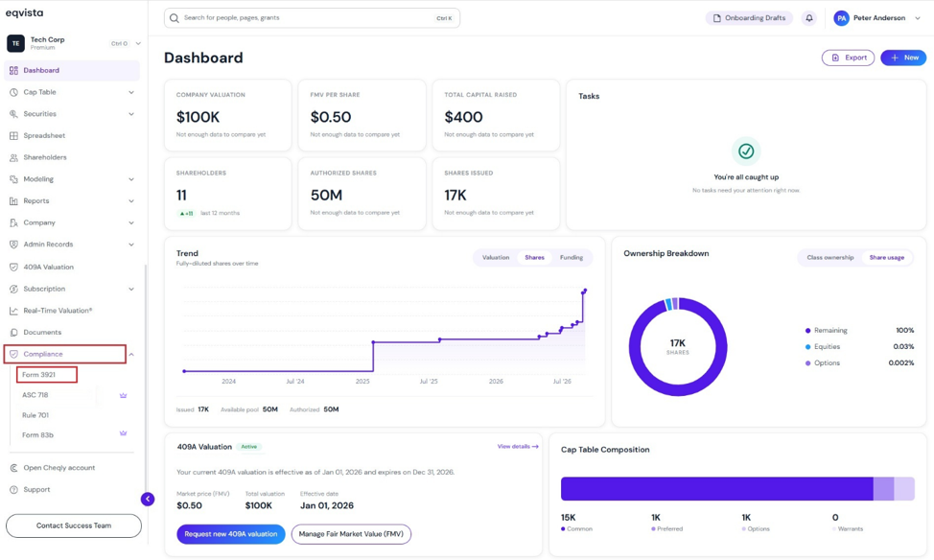Click the New button
Image resolution: width=934 pixels, height=560 pixels.
(903, 58)
